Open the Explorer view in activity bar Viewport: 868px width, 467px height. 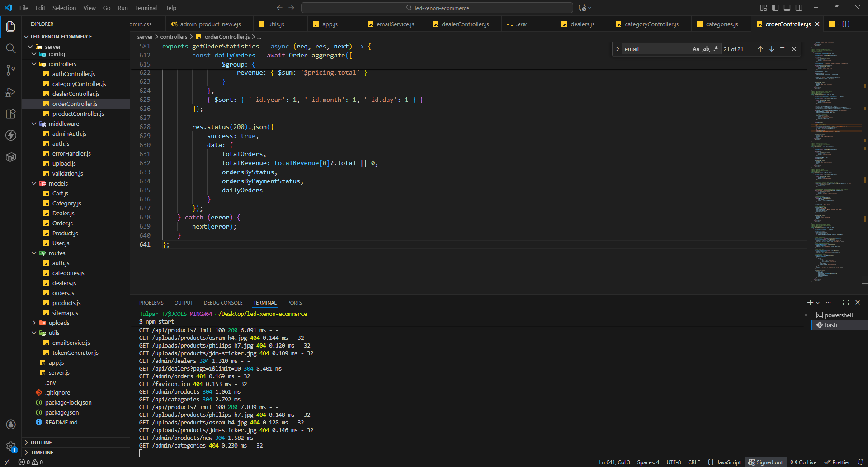point(11,27)
